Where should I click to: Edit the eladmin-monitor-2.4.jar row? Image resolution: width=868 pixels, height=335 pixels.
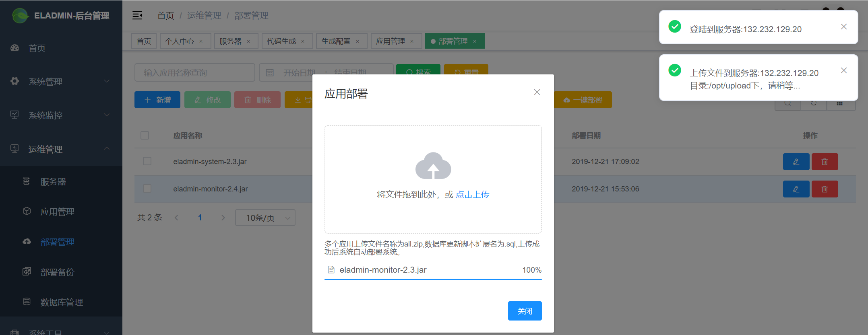tap(796, 189)
